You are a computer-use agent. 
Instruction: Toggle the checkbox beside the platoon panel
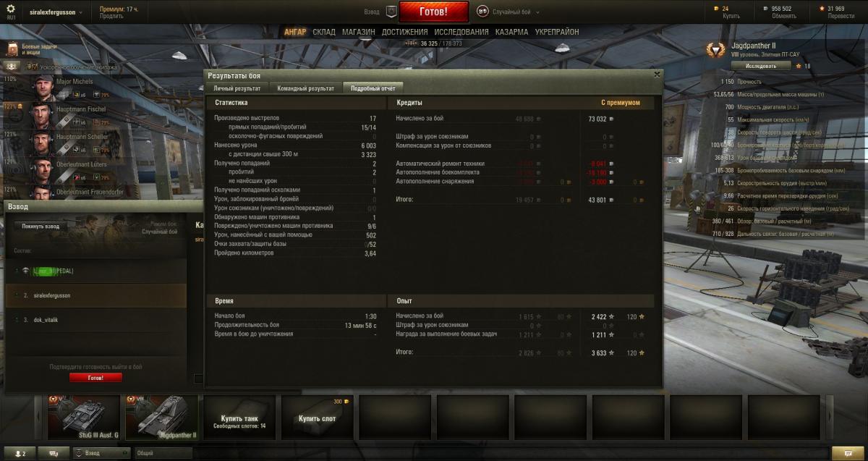[198, 378]
